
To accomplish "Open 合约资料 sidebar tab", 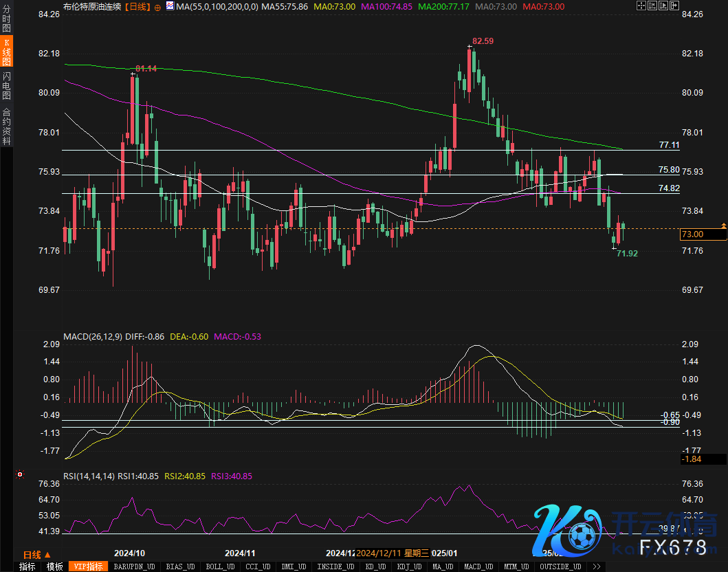I will click(7, 126).
